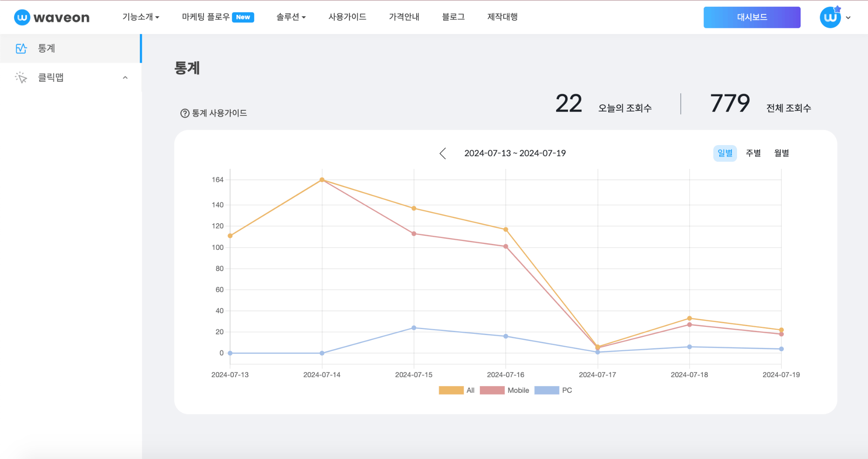Click the All data point on 2024-07-14
Image resolution: width=868 pixels, height=459 pixels.
click(322, 180)
